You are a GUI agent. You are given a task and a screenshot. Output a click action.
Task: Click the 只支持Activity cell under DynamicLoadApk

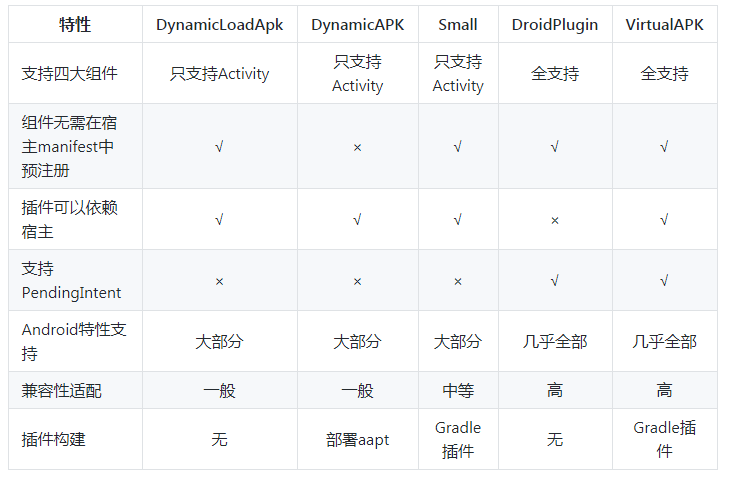click(x=220, y=74)
